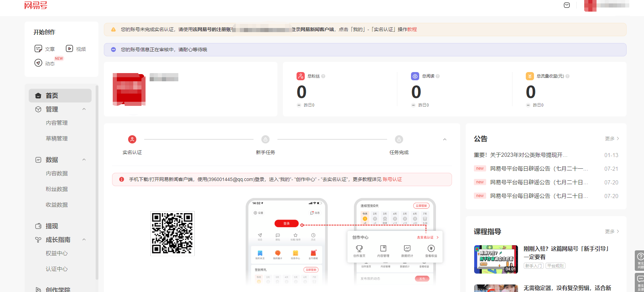The width and height of the screenshot is (644, 292).
Task: Click 您的账号信息正在审核中 notice
Action: click(x=164, y=50)
